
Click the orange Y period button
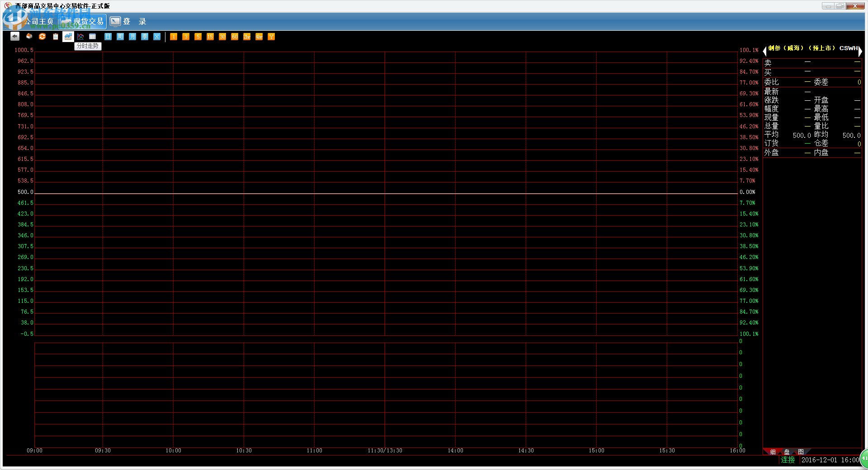tap(271, 37)
